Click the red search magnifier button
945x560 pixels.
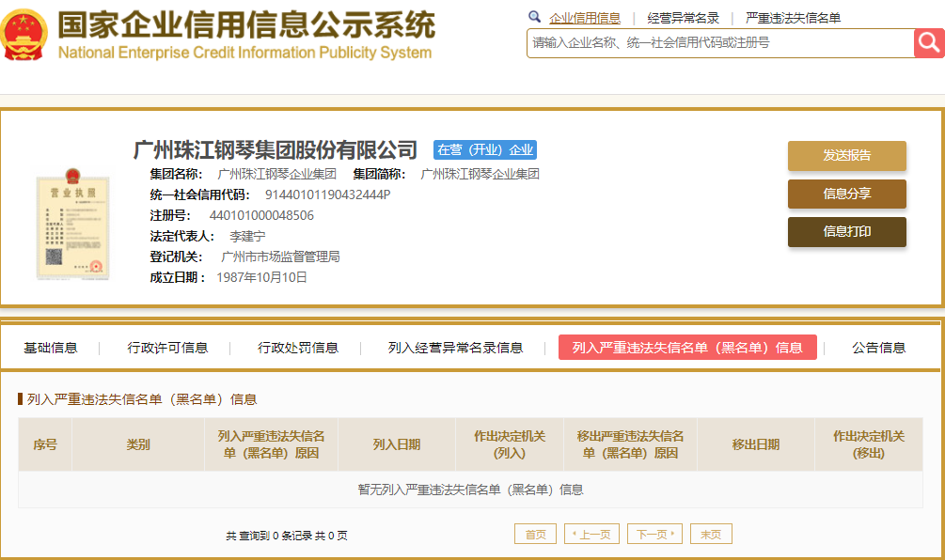928,42
